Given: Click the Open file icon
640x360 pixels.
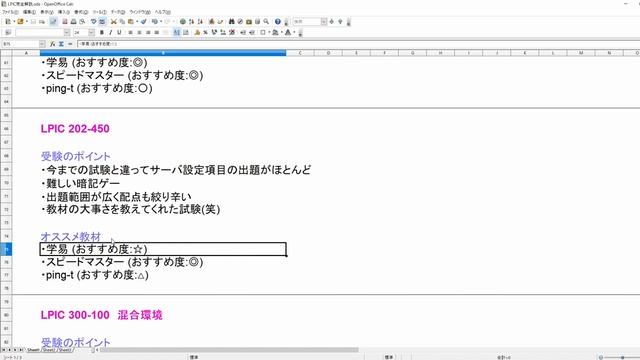Looking at the screenshot, I should pyautogui.click(x=20, y=22).
